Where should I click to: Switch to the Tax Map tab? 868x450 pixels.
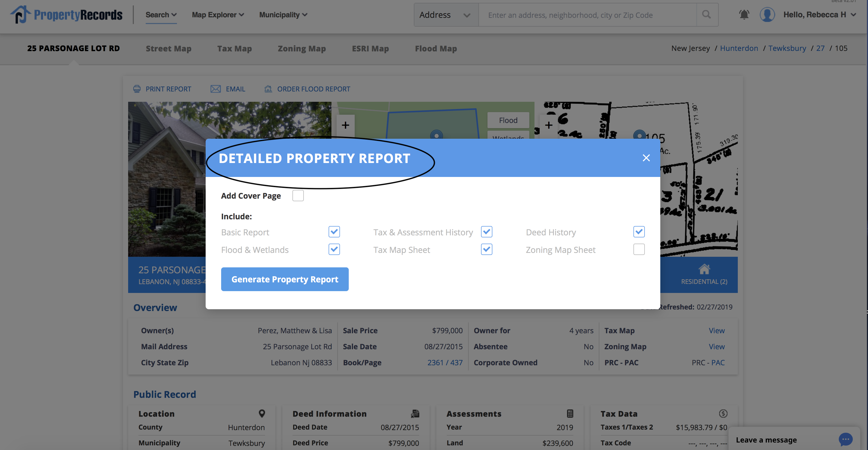pos(235,49)
